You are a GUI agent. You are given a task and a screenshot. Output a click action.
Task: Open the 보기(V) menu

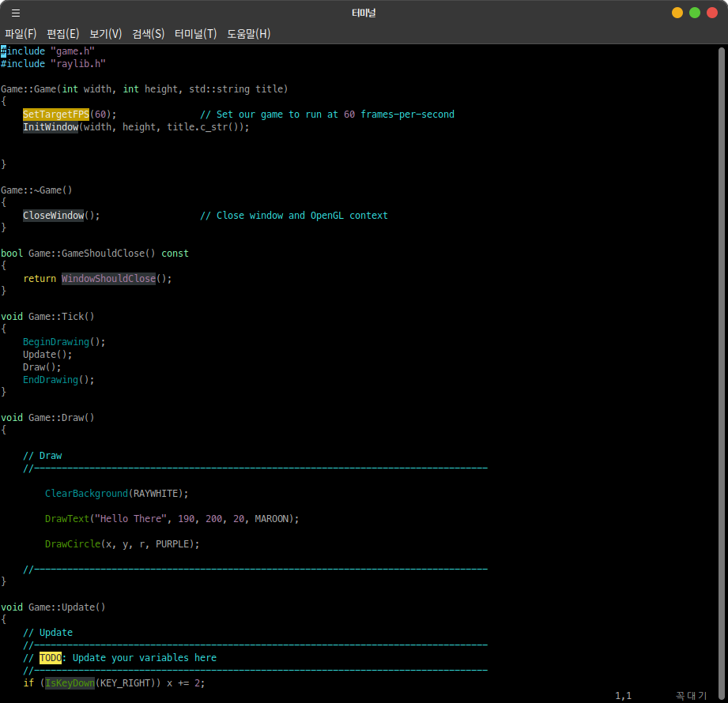coord(106,33)
